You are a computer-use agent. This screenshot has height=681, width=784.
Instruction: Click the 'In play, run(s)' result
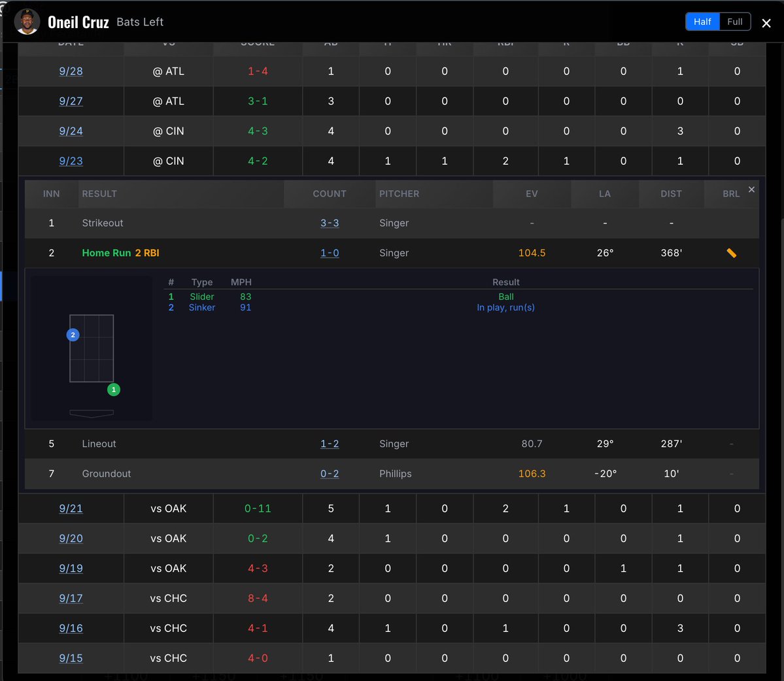tap(505, 307)
